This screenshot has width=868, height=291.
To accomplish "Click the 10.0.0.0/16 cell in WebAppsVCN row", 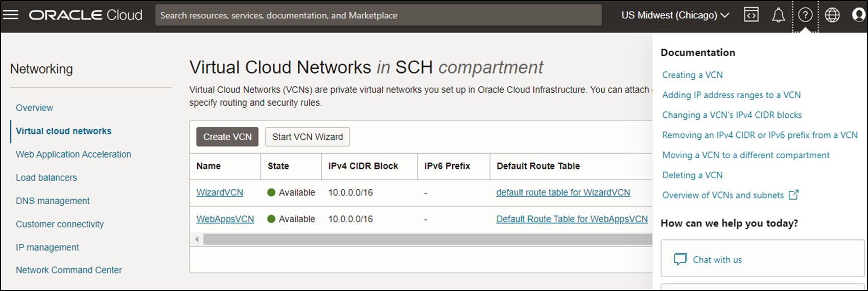I will pyautogui.click(x=350, y=219).
